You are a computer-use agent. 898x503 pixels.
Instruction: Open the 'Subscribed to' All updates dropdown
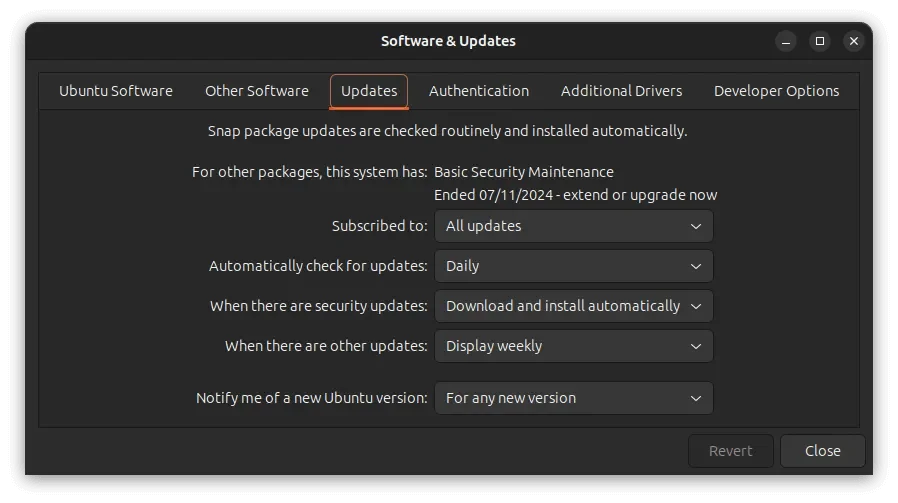pos(573,226)
